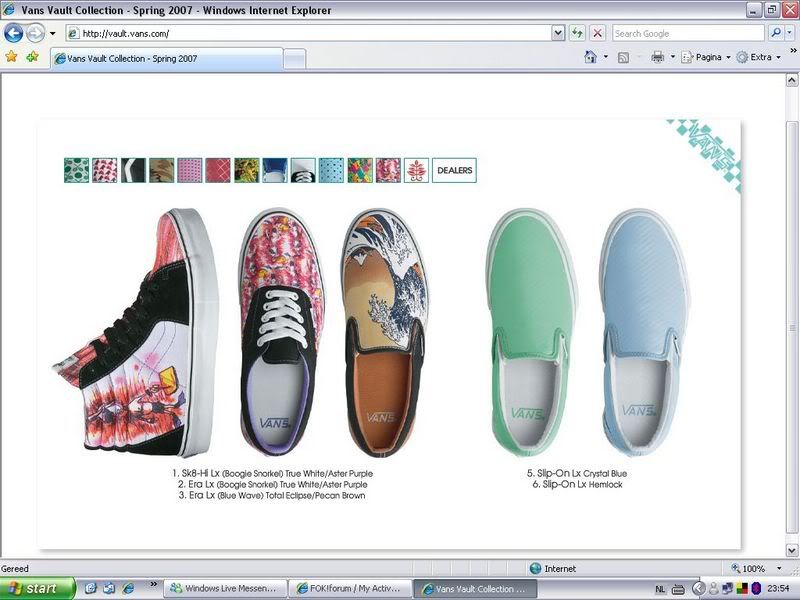Select the pink dotted pattern thumbnail
This screenshot has width=800, height=600.
(190, 170)
